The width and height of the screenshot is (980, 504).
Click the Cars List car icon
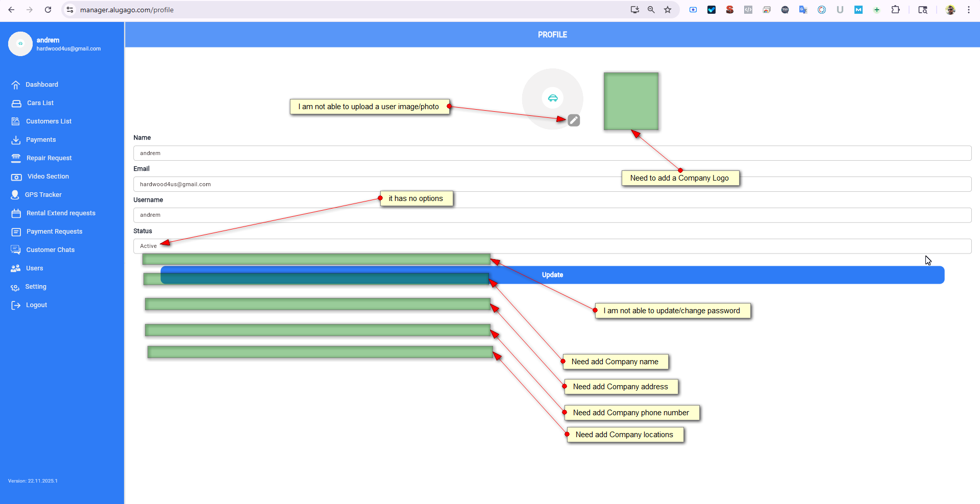[16, 103]
